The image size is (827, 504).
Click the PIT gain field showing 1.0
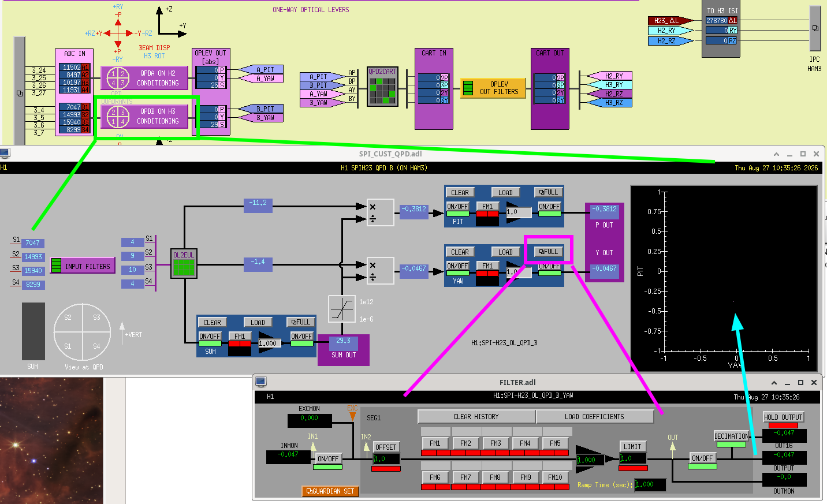[x=519, y=212]
